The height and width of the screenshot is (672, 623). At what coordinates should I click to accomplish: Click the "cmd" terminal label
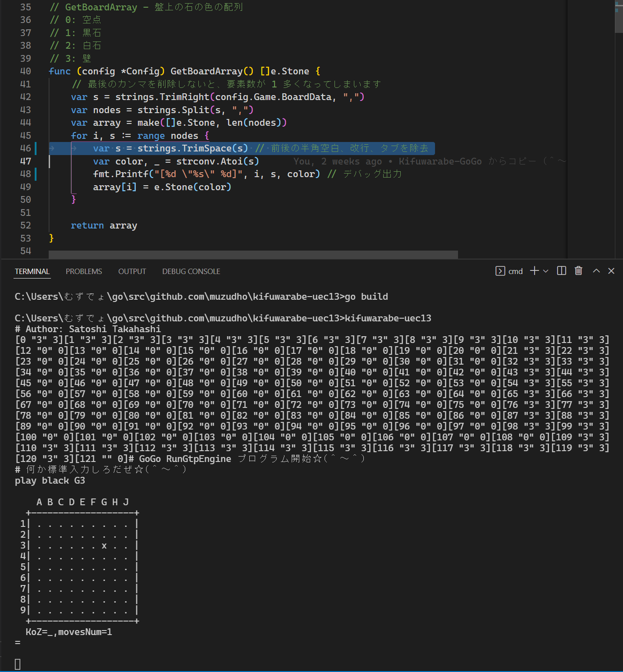coord(515,271)
